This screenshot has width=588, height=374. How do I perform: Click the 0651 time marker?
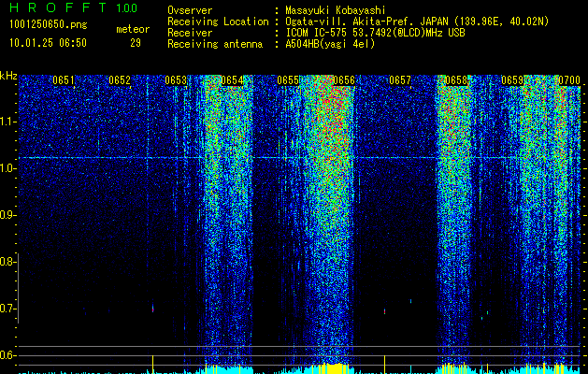pyautogui.click(x=64, y=80)
